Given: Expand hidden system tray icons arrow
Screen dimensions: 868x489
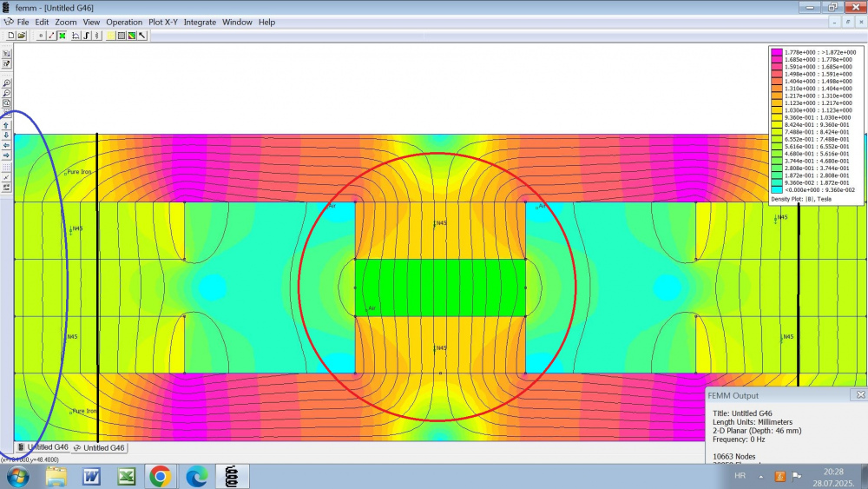Looking at the screenshot, I should pos(761,476).
